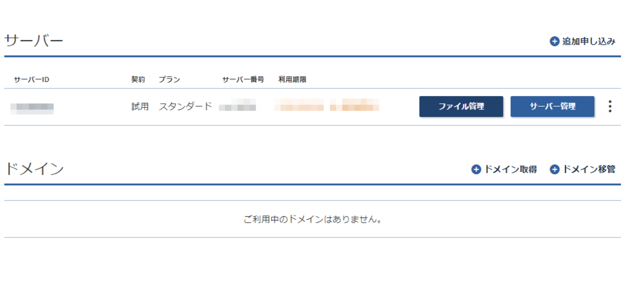Click the ドメイン section heading

click(x=34, y=169)
